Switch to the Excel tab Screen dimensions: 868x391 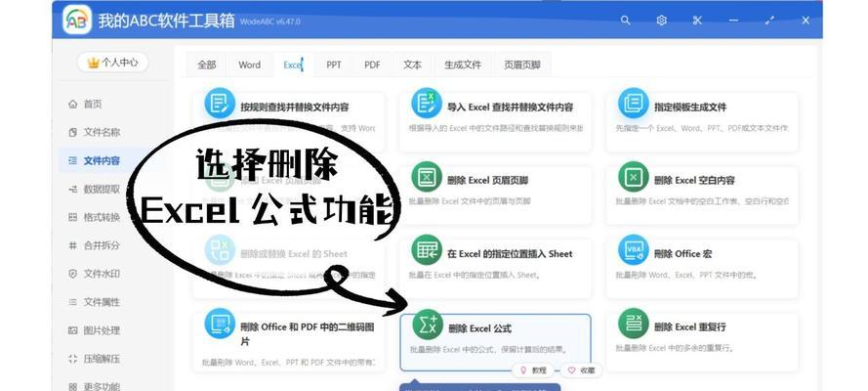pos(293,65)
